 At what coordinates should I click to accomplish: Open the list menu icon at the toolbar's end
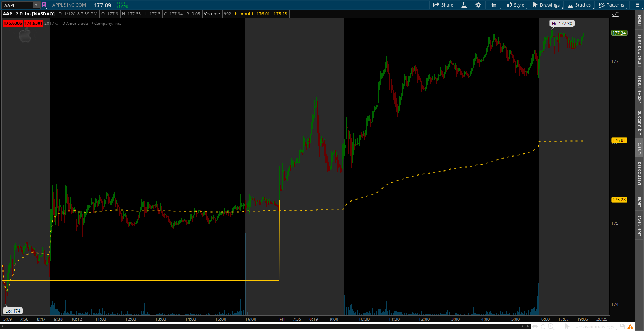[637, 5]
